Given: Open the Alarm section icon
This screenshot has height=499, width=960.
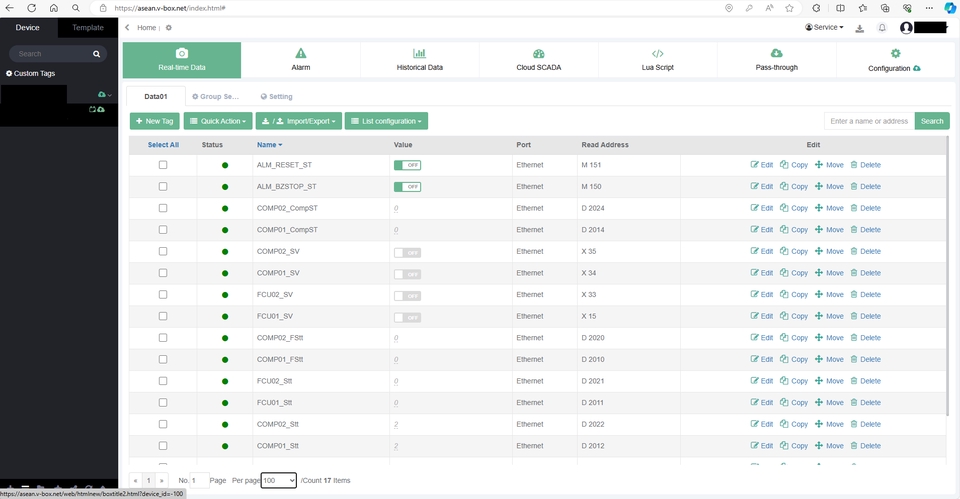Looking at the screenshot, I should [301, 53].
